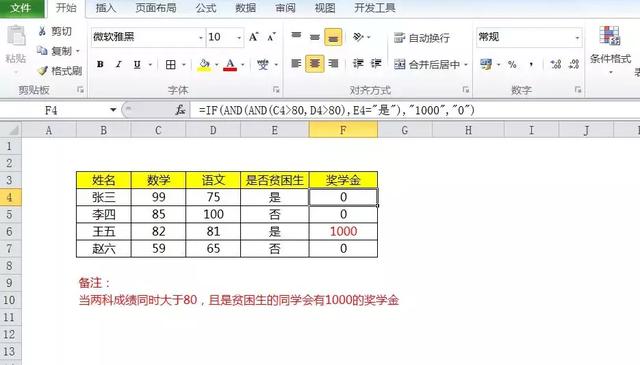
Task: Open the font color dropdown arrow
Action: pyautogui.click(x=243, y=65)
